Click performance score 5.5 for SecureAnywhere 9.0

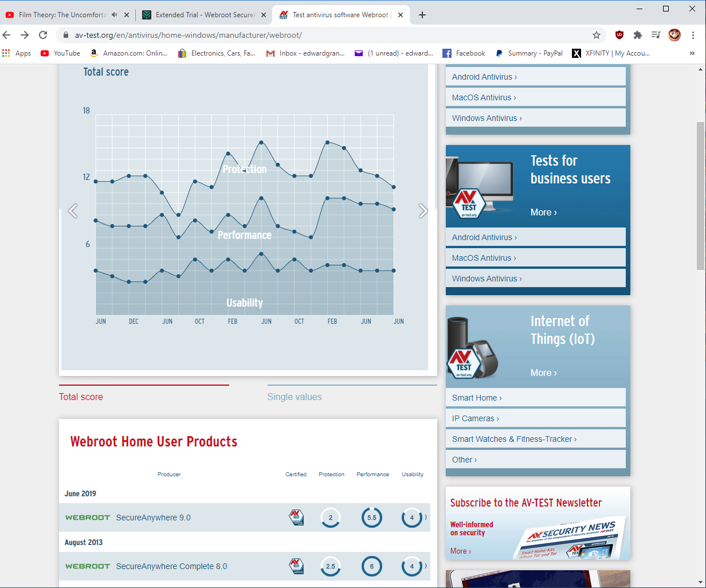[x=372, y=518]
